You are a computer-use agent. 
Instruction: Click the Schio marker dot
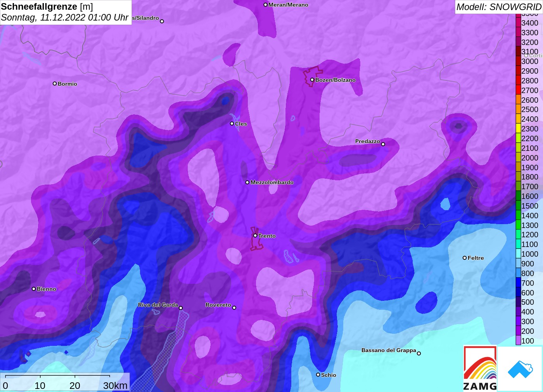tap(318, 375)
